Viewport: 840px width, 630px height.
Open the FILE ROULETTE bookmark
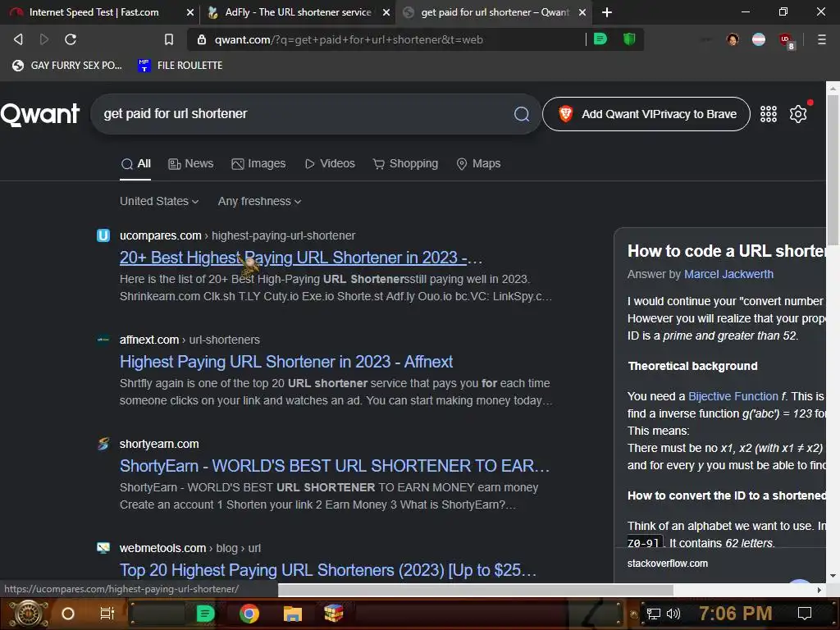pos(180,66)
